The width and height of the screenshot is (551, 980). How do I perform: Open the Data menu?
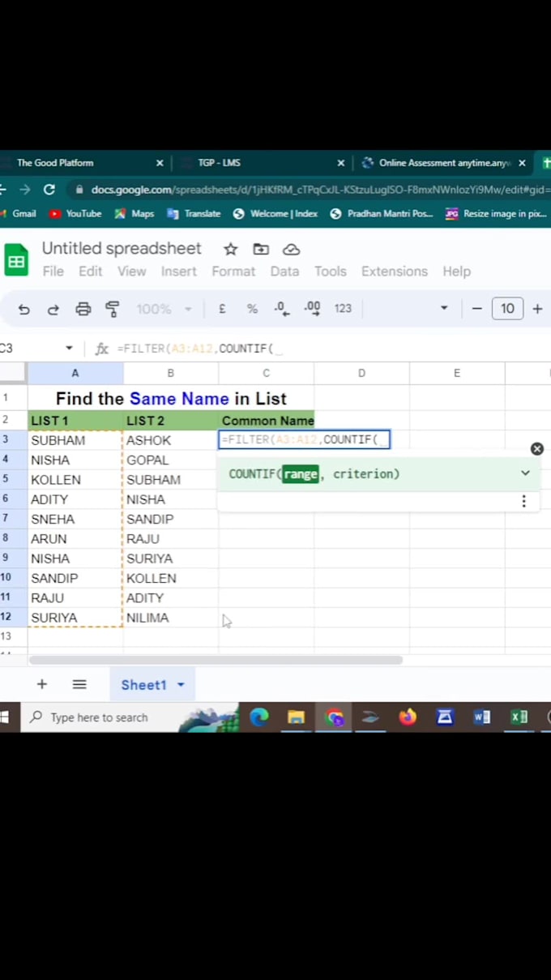click(x=284, y=272)
